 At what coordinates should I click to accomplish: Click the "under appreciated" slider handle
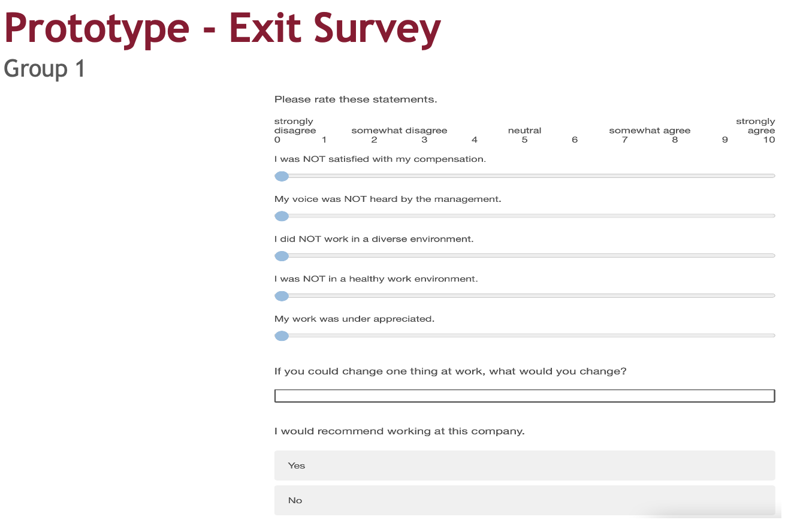(282, 336)
